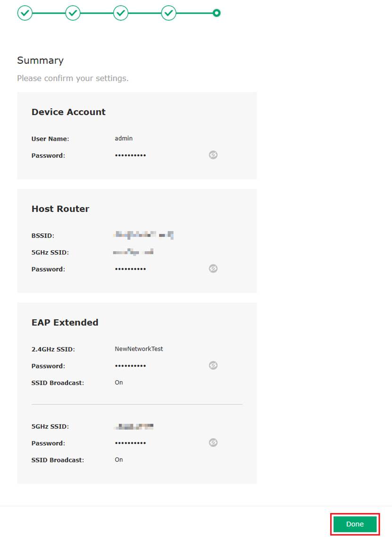Click the SSID Broadcast On status for 2.4GHz
Screen dimensions: 392x537
pyautogui.click(x=118, y=382)
